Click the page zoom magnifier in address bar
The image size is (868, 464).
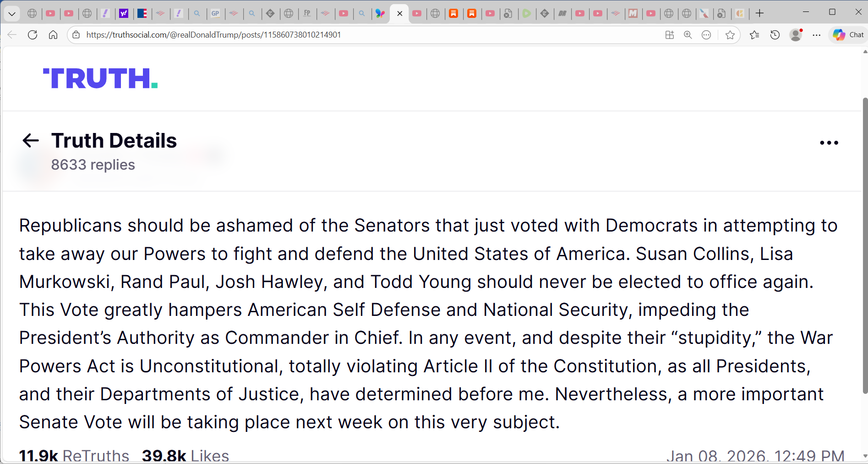tap(688, 35)
